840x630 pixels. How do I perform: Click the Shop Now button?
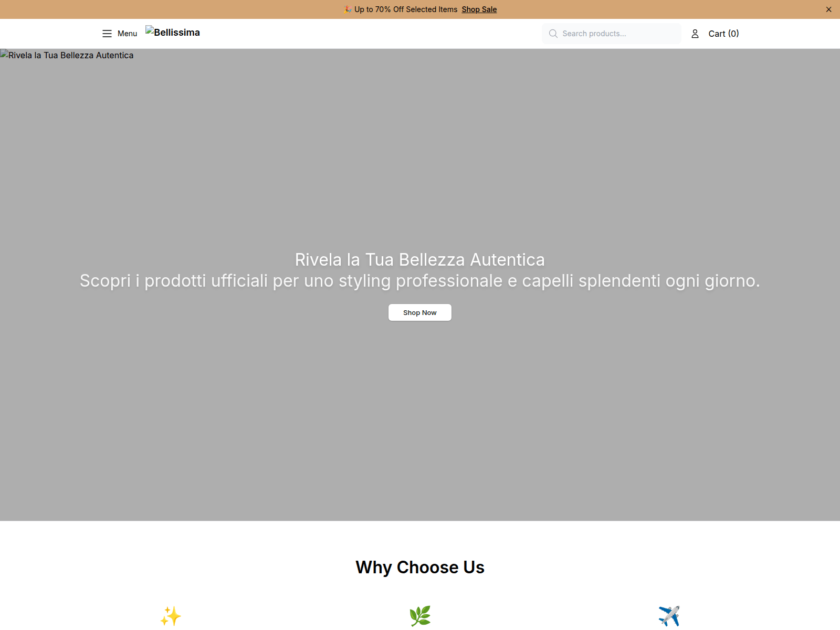(420, 312)
